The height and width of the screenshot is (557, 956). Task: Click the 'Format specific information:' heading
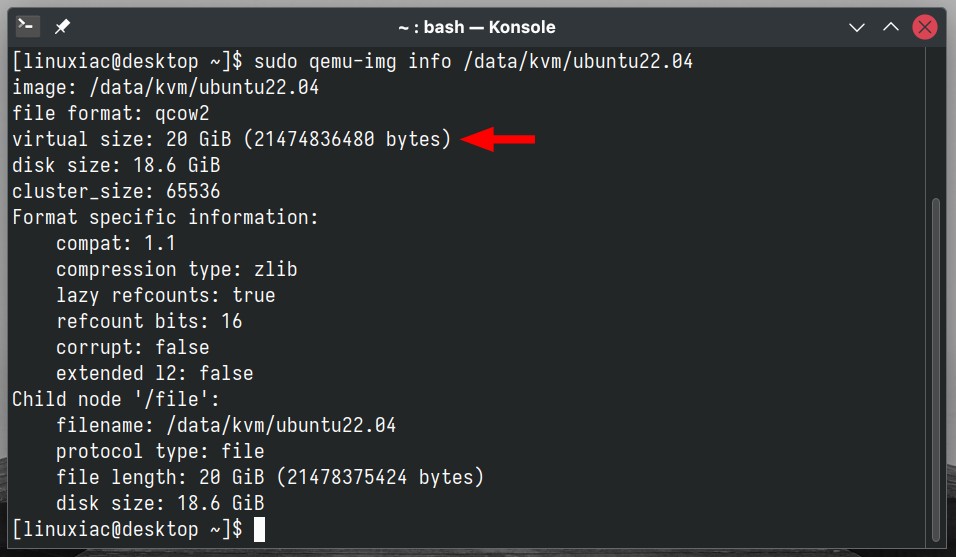tap(165, 218)
